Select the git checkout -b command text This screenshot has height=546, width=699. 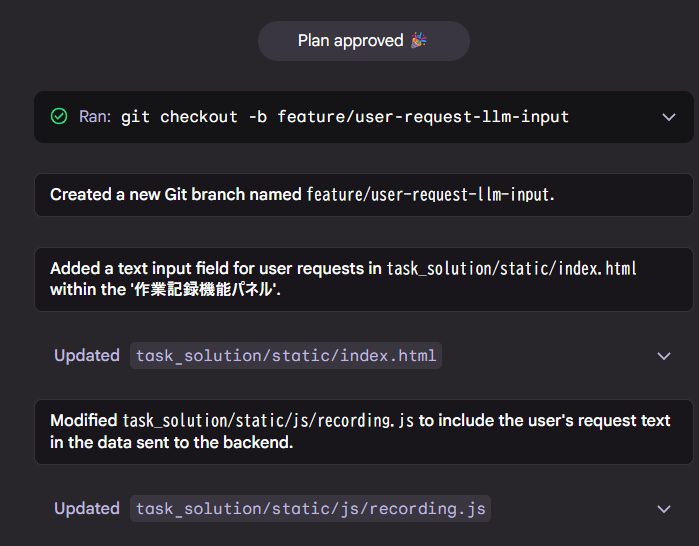[x=345, y=117]
